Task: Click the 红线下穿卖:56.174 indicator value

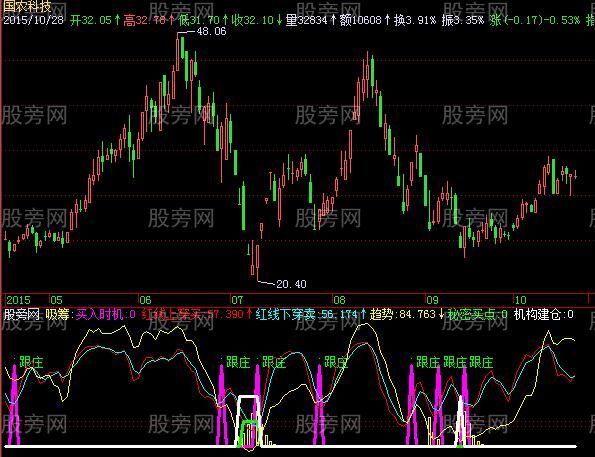Action: (307, 314)
